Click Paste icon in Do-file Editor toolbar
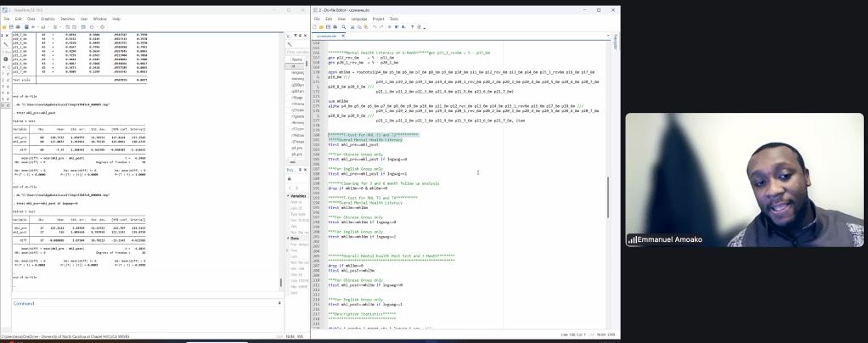The width and height of the screenshot is (868, 343). 366,27
